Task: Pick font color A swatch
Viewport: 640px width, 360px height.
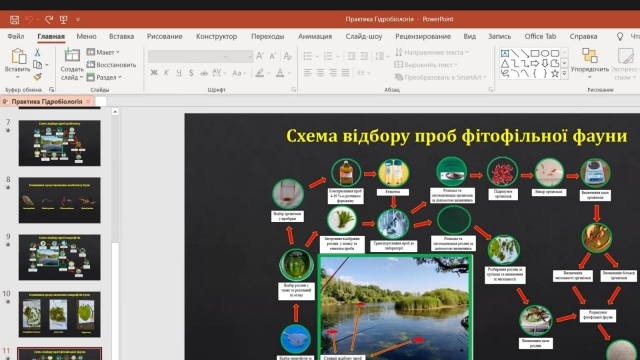Action: [280, 73]
